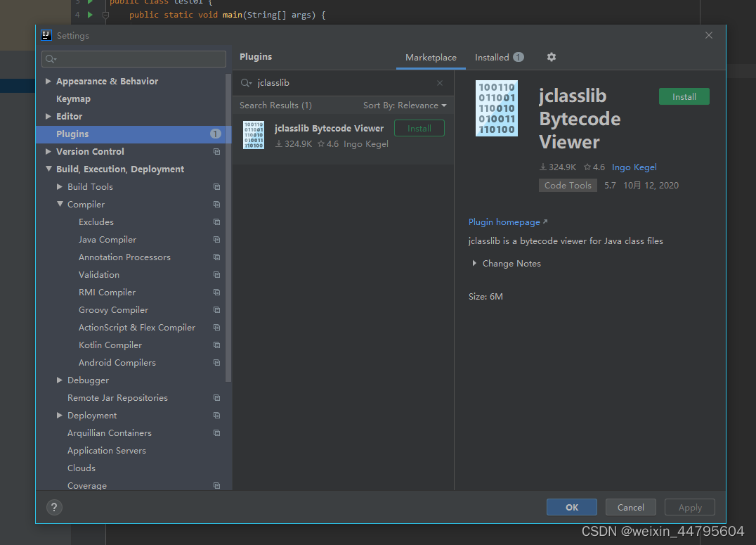Click the project-level icon next to Compiler
756x545 pixels.
[x=216, y=204]
